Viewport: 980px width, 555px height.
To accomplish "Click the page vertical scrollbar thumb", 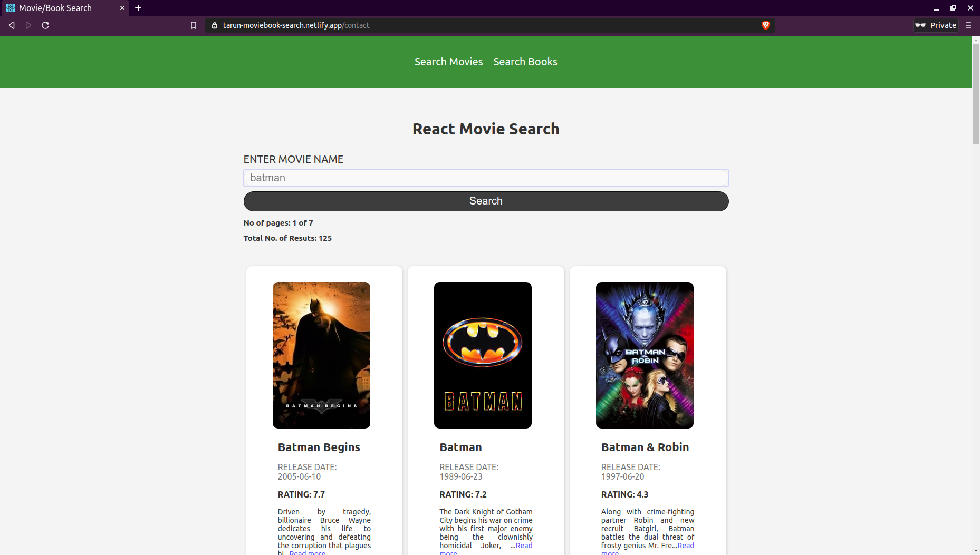I will (976, 94).
